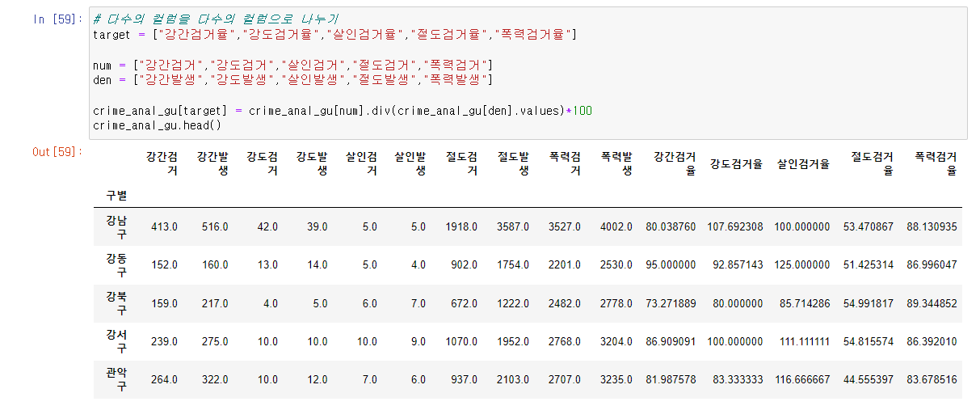Click the 살인검거율 column header
This screenshot has width=980, height=410.
(x=803, y=164)
